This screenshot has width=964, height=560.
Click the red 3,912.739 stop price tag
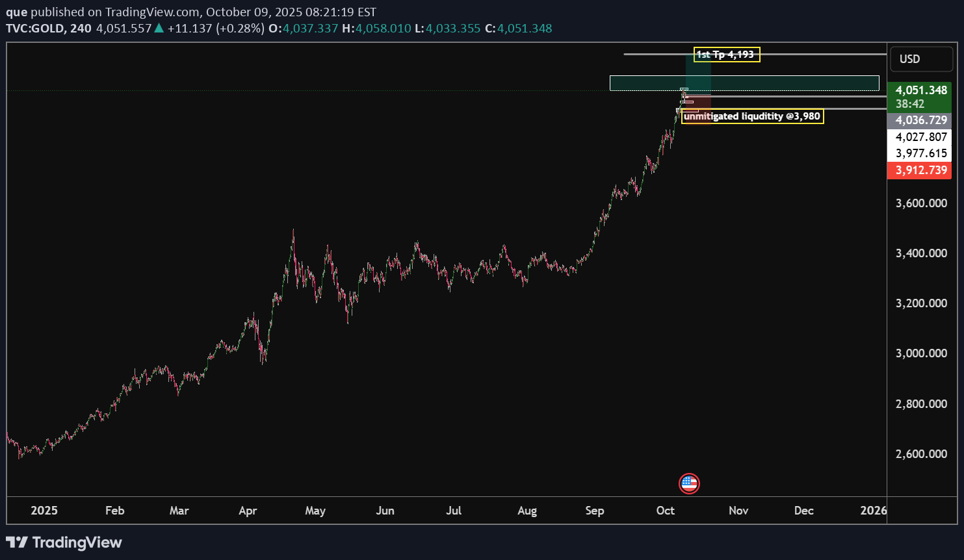pyautogui.click(x=920, y=170)
